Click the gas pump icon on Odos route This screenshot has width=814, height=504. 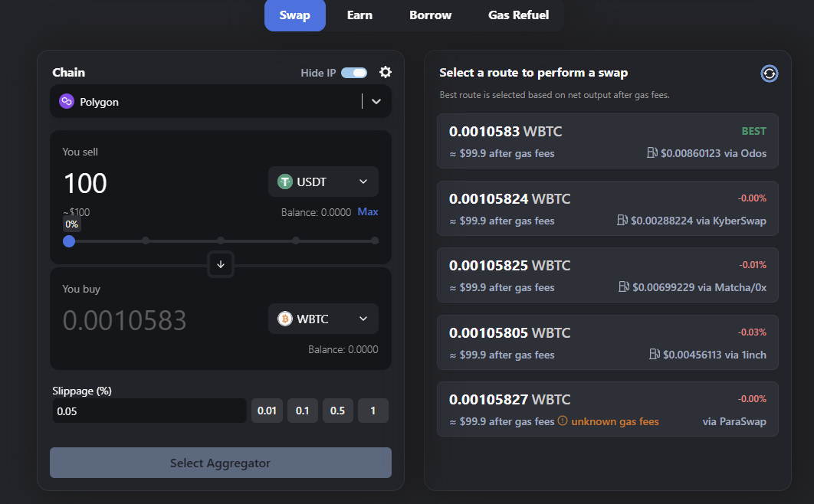[652, 153]
